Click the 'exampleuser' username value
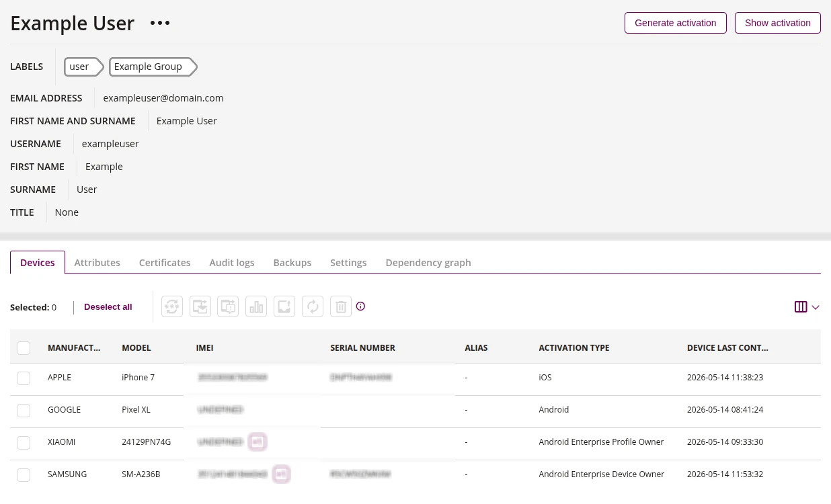 (x=110, y=144)
